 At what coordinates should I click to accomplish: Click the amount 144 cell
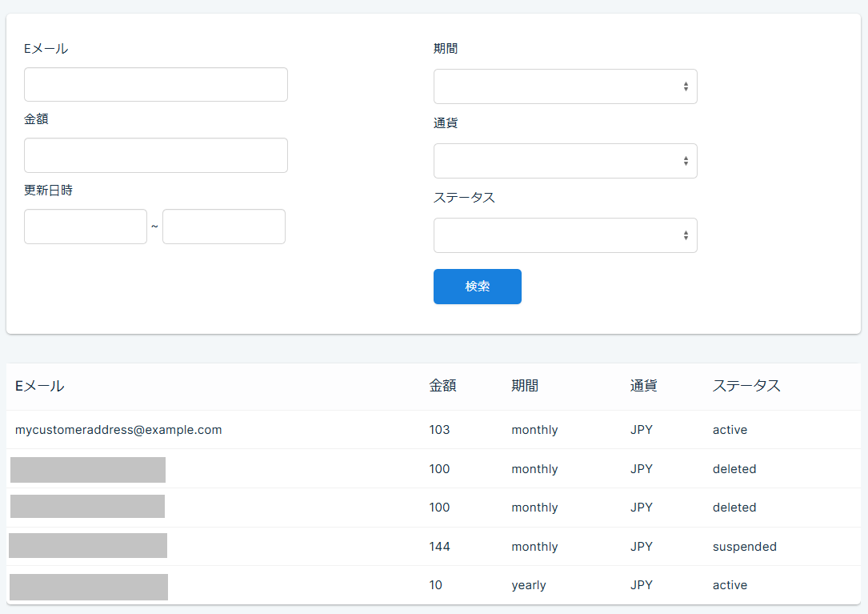click(x=439, y=547)
